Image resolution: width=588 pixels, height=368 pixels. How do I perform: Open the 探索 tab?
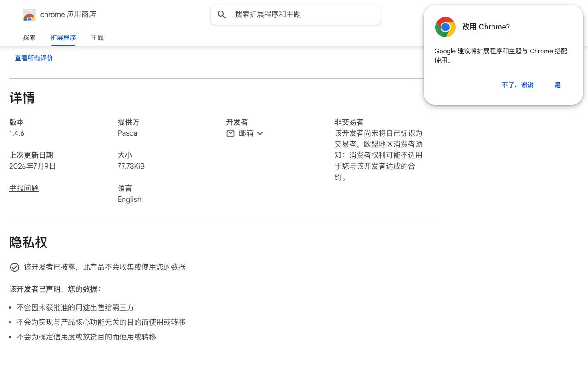pos(29,38)
